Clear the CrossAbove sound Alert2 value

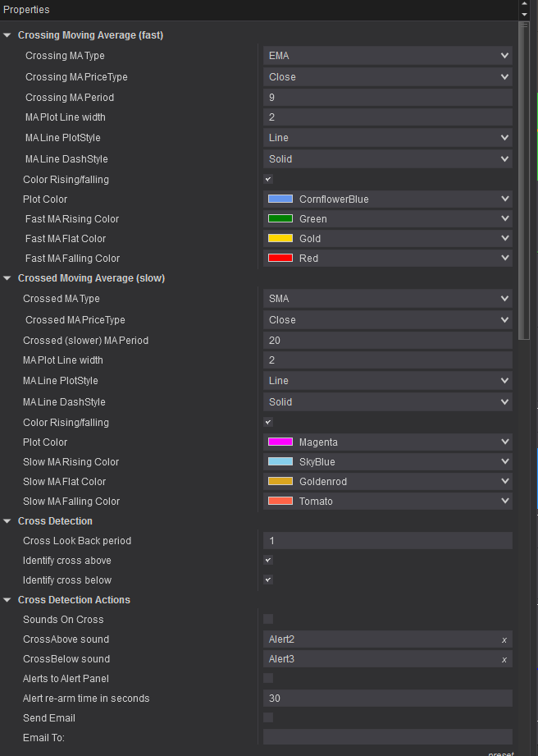pyautogui.click(x=504, y=639)
